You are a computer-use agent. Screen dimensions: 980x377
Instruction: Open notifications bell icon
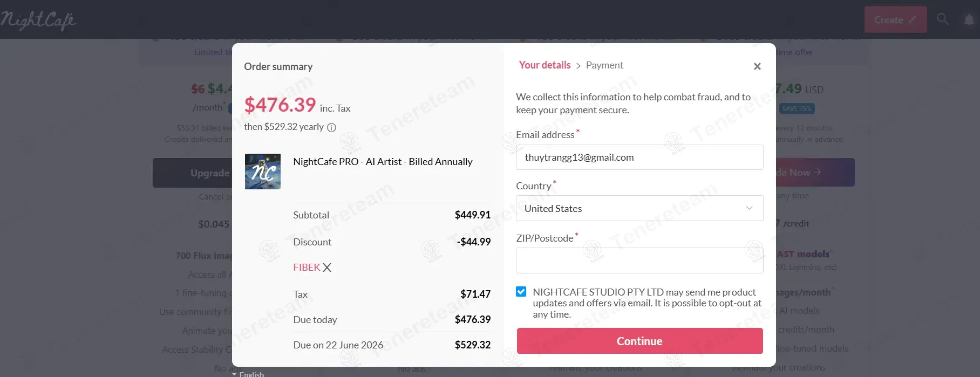point(969,20)
